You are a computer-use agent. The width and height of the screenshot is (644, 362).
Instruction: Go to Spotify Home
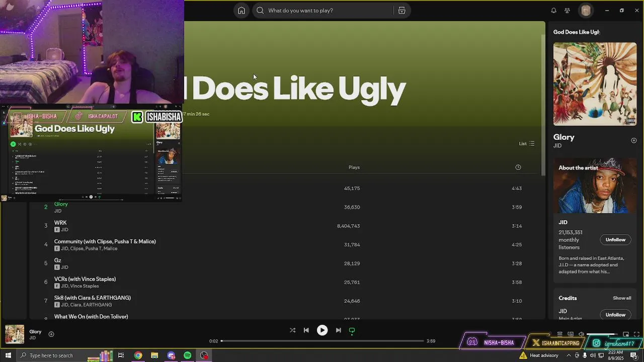[x=242, y=11]
